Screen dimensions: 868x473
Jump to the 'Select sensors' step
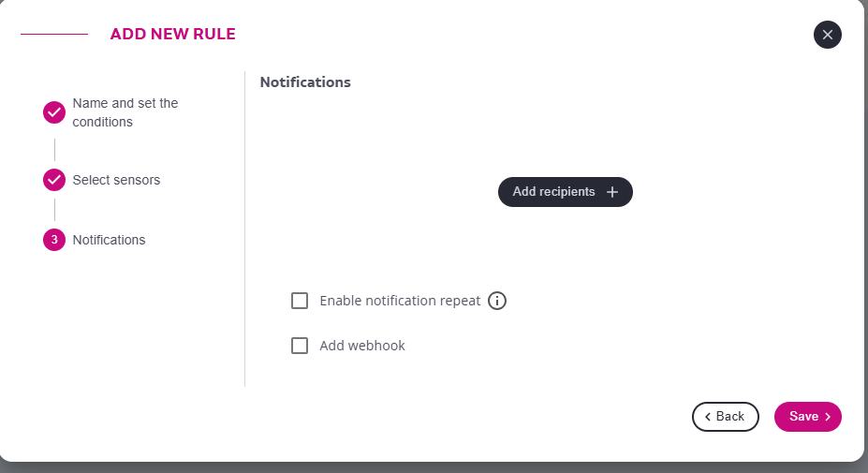116,180
